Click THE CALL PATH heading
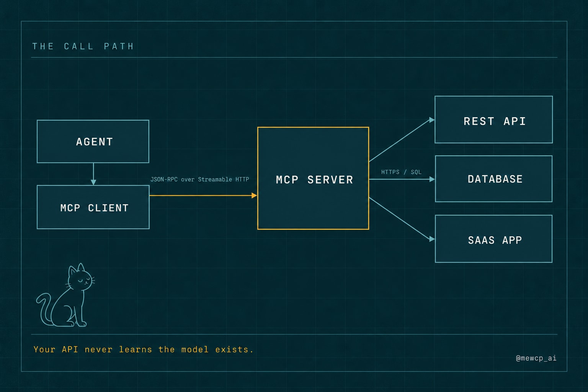 click(x=83, y=46)
